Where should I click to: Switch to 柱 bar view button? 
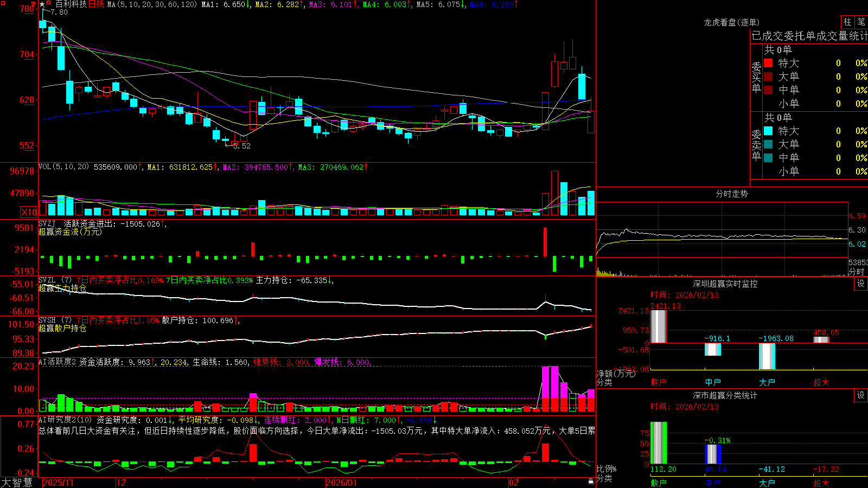tap(847, 22)
